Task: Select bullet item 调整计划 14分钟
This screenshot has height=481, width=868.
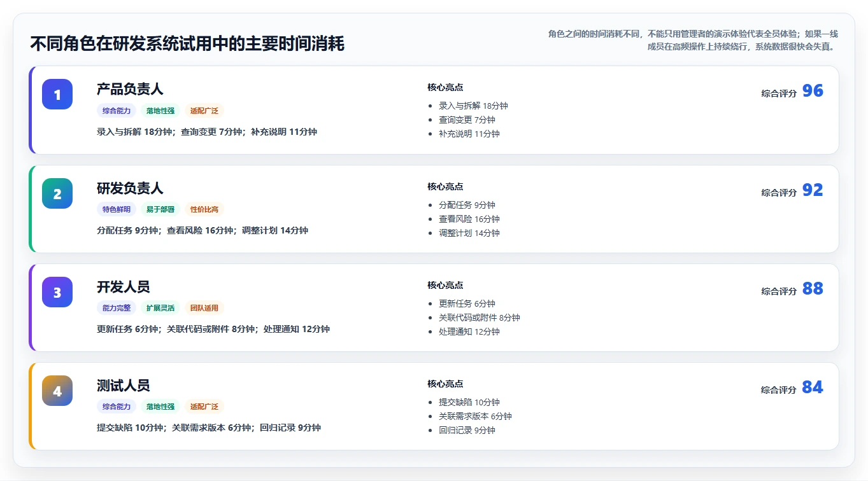Action: pos(469,233)
